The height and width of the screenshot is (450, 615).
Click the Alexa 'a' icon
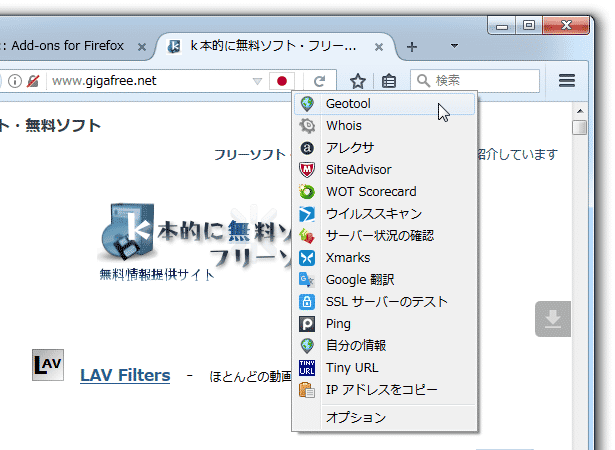[307, 148]
